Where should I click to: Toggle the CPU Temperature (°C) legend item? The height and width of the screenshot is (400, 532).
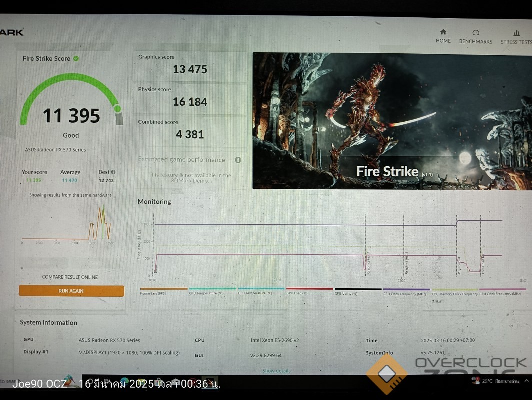click(x=212, y=291)
